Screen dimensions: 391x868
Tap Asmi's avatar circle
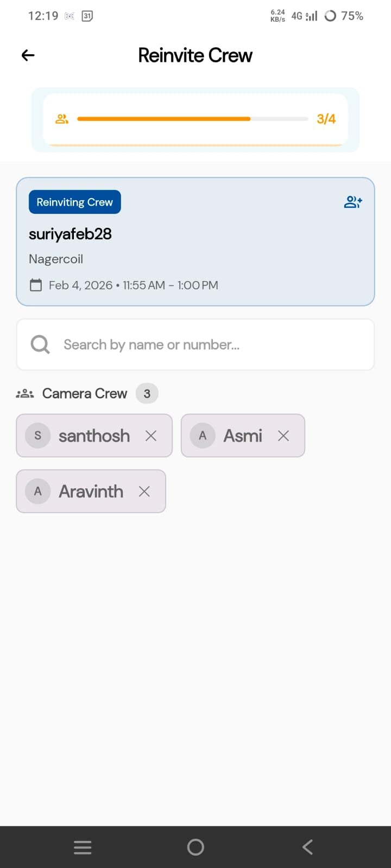(203, 436)
